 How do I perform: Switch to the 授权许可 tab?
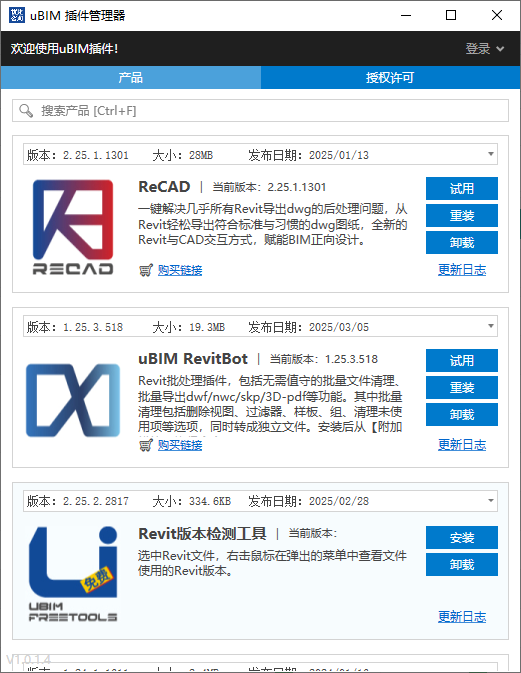tap(390, 78)
